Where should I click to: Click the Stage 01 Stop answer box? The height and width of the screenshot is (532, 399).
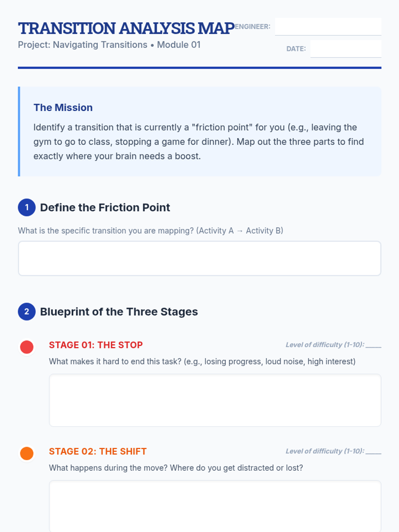click(215, 400)
